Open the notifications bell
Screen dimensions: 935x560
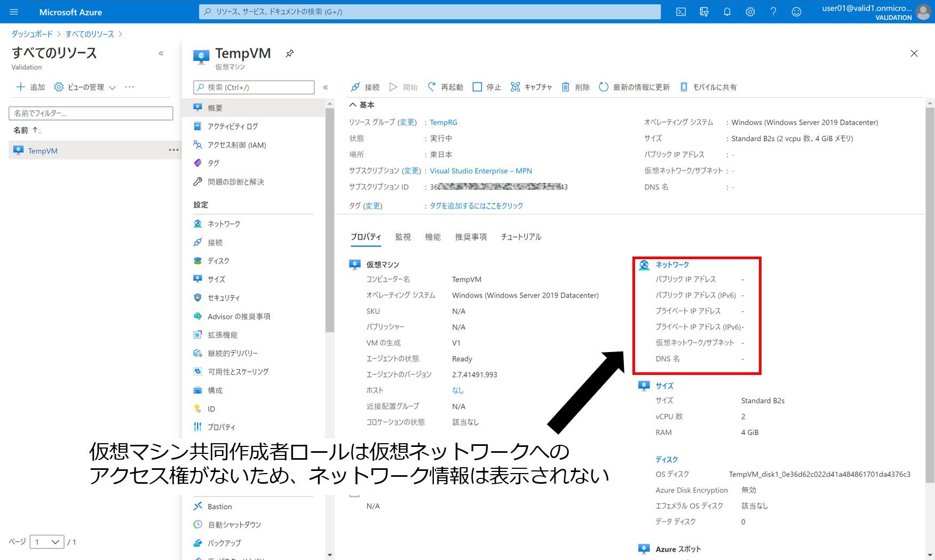(727, 12)
